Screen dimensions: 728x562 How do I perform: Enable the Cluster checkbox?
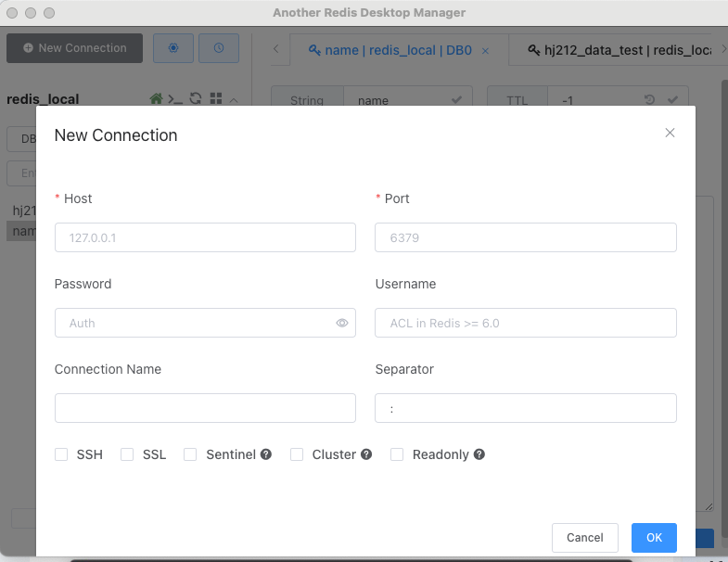click(297, 454)
